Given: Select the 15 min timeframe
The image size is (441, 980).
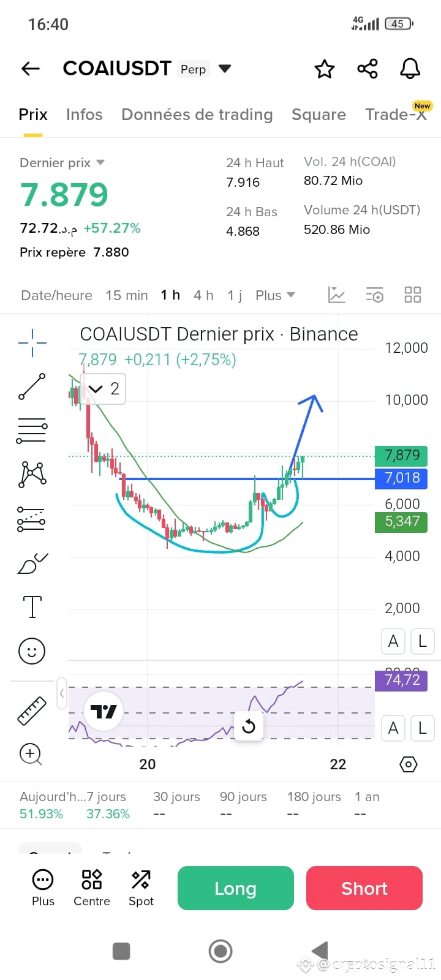Looking at the screenshot, I should [x=127, y=295].
